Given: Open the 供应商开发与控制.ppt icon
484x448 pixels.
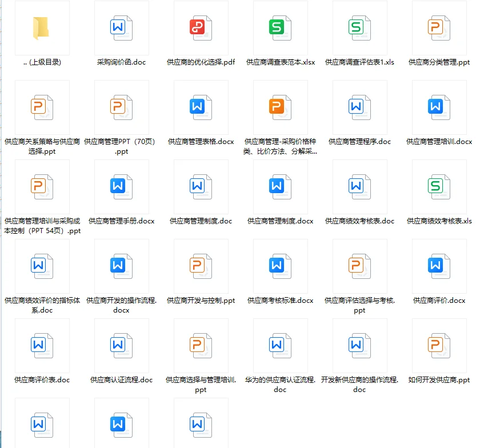Looking at the screenshot, I should pos(201,266).
